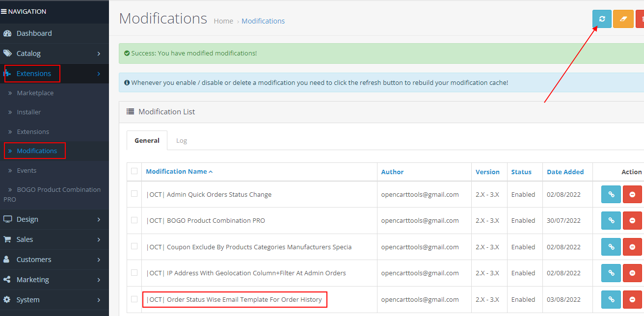The width and height of the screenshot is (644, 316).
Task: Click the orange clear cache icon
Action: point(623,19)
